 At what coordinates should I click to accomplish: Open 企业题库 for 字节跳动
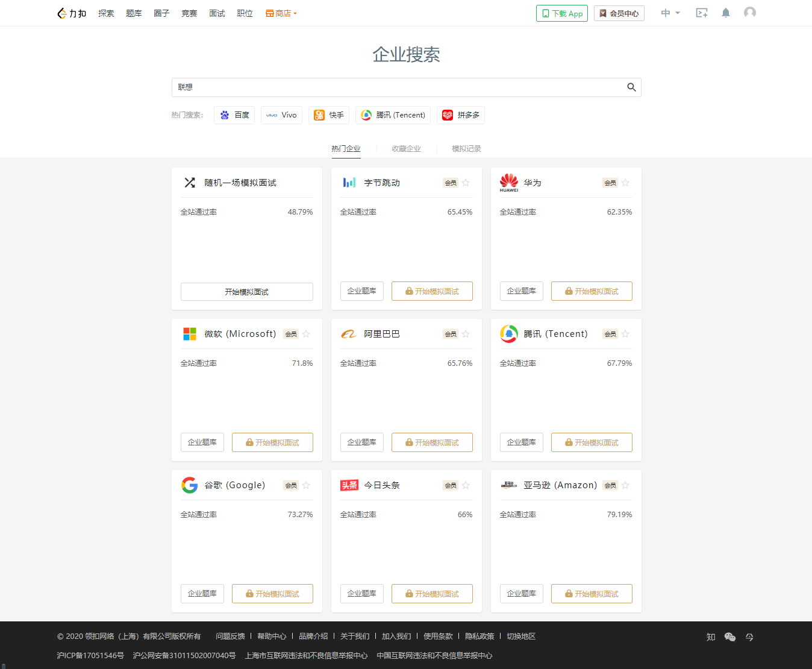pyautogui.click(x=362, y=291)
